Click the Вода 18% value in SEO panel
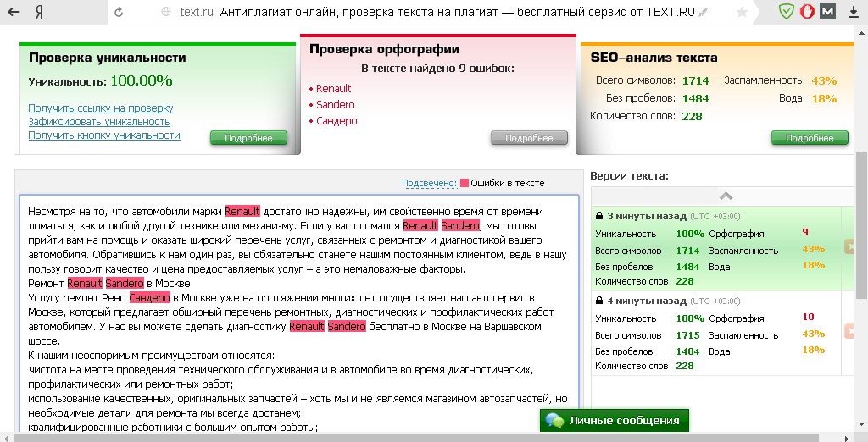868x442 pixels. [824, 98]
